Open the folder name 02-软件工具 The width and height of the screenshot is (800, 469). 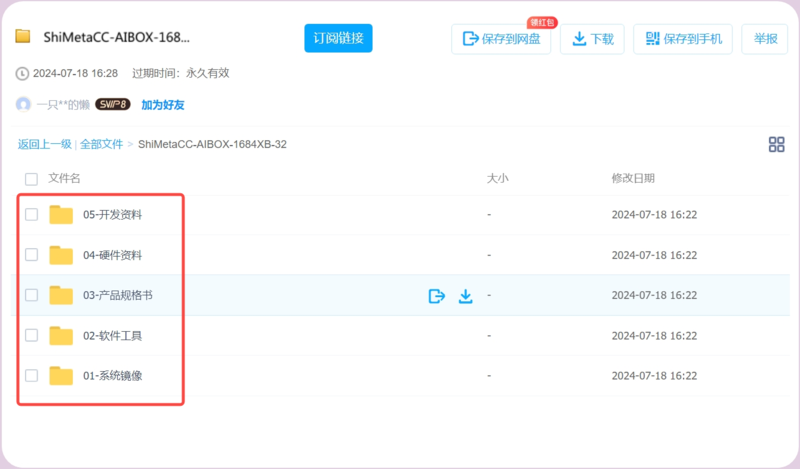coord(112,336)
